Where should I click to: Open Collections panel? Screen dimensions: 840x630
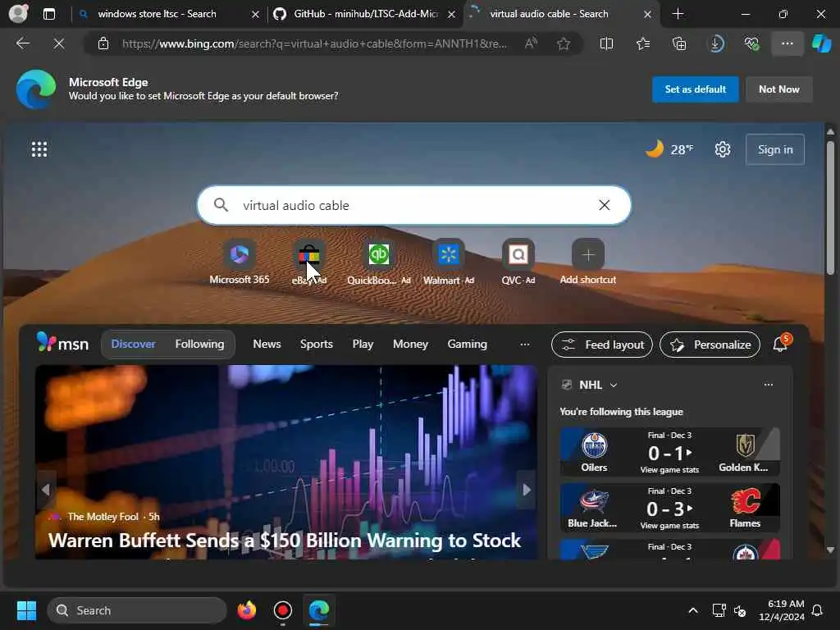coord(679,43)
